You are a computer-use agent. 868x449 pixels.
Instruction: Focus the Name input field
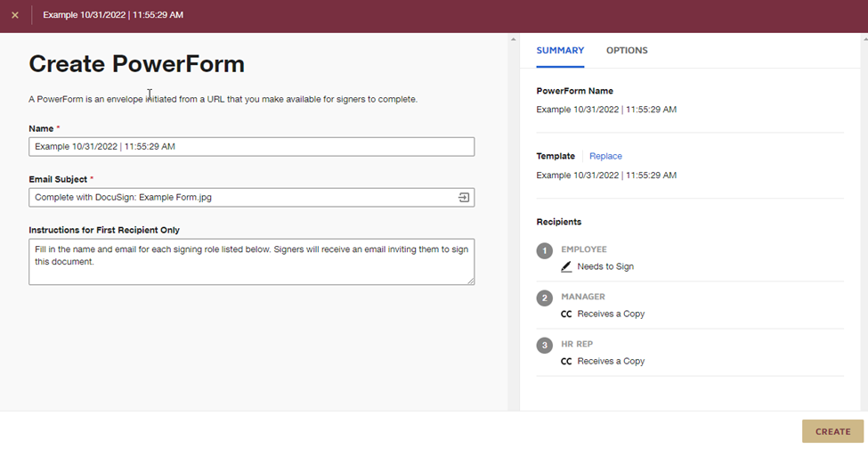[x=251, y=147]
